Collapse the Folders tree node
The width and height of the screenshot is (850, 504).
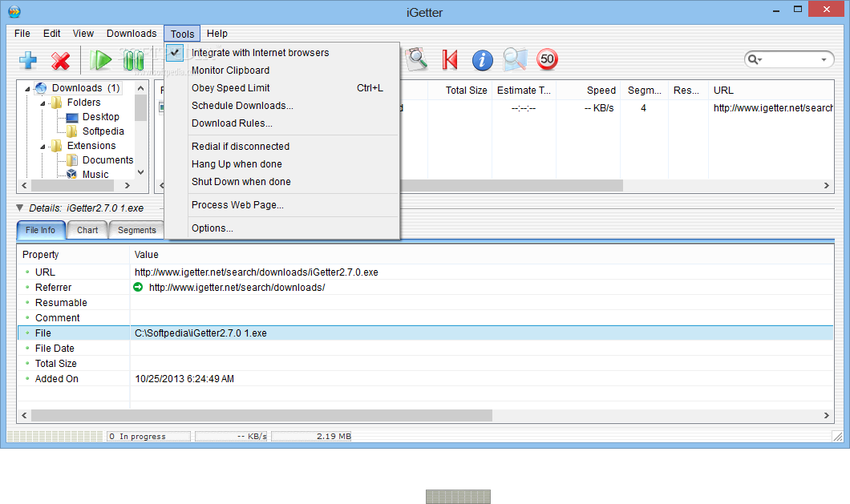click(42, 103)
